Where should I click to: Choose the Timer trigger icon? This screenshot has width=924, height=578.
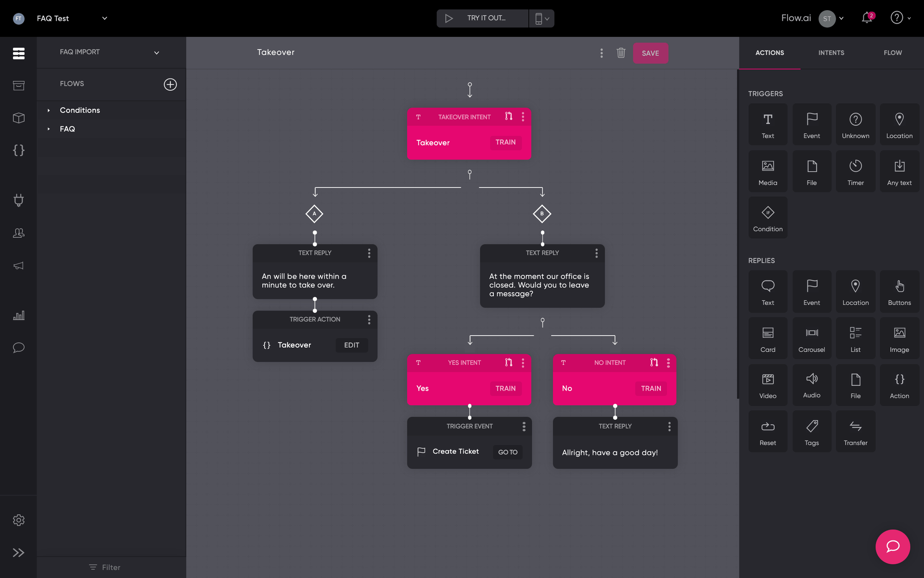[855, 171]
